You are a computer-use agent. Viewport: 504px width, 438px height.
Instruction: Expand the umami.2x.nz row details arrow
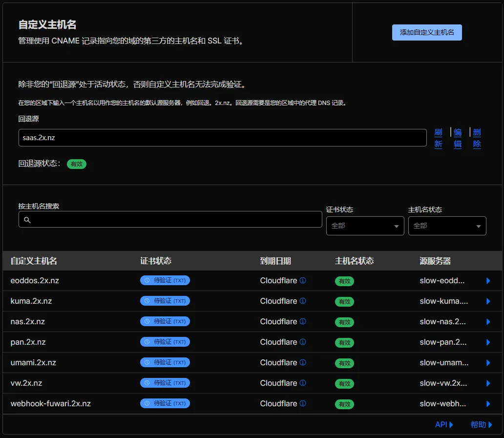pos(488,363)
